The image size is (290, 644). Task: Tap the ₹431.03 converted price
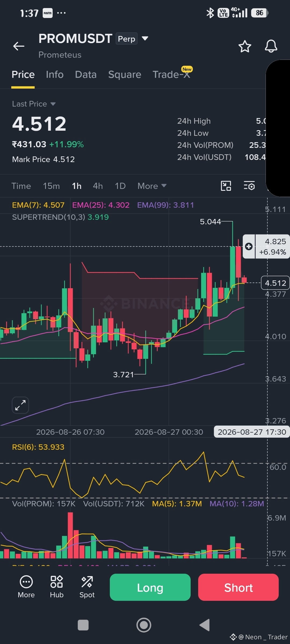pyautogui.click(x=29, y=144)
